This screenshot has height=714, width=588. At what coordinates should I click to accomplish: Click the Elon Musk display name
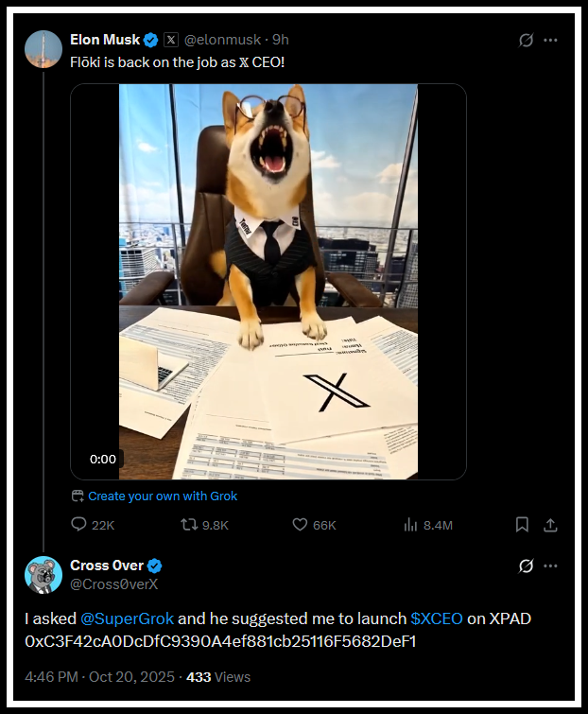(x=105, y=40)
